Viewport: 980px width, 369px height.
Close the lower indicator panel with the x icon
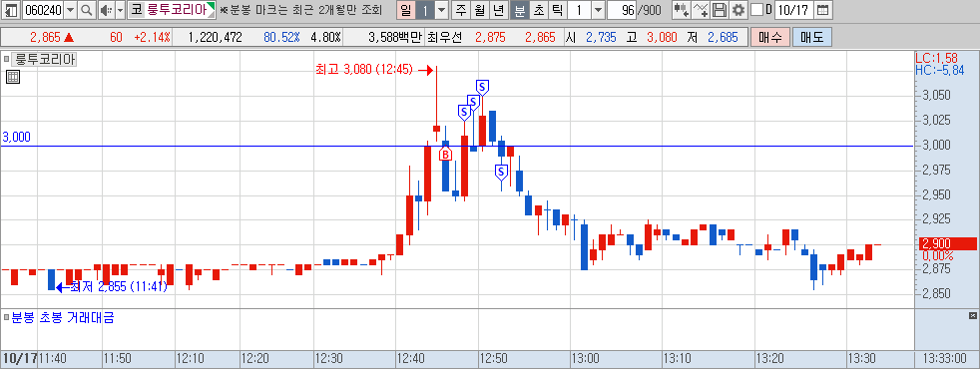pyautogui.click(x=972, y=315)
